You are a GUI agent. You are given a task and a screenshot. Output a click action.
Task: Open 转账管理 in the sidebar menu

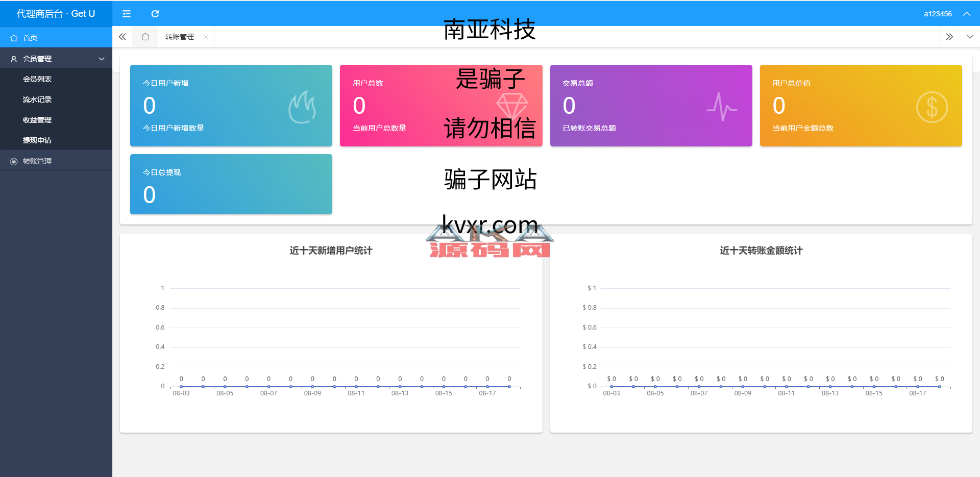point(37,161)
